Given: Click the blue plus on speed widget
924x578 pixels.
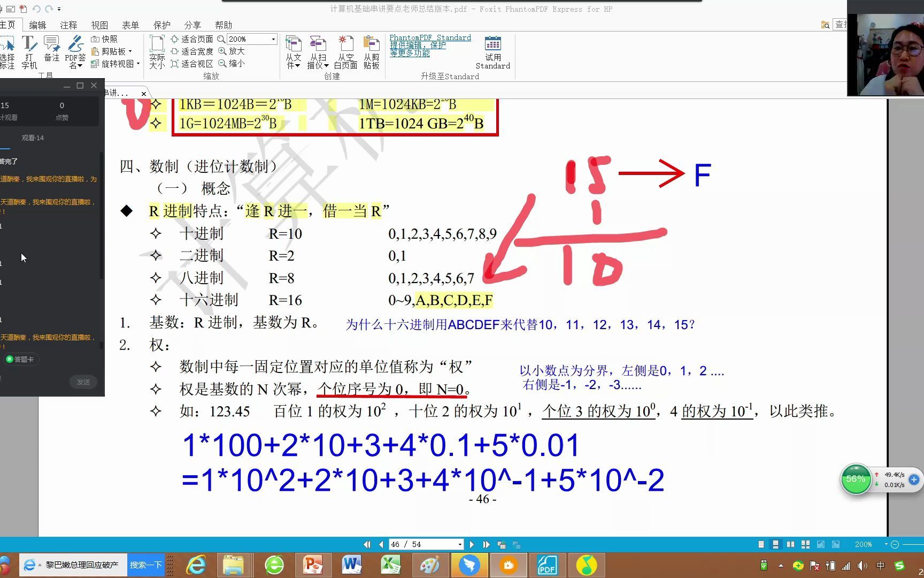Looking at the screenshot, I should tap(914, 480).
